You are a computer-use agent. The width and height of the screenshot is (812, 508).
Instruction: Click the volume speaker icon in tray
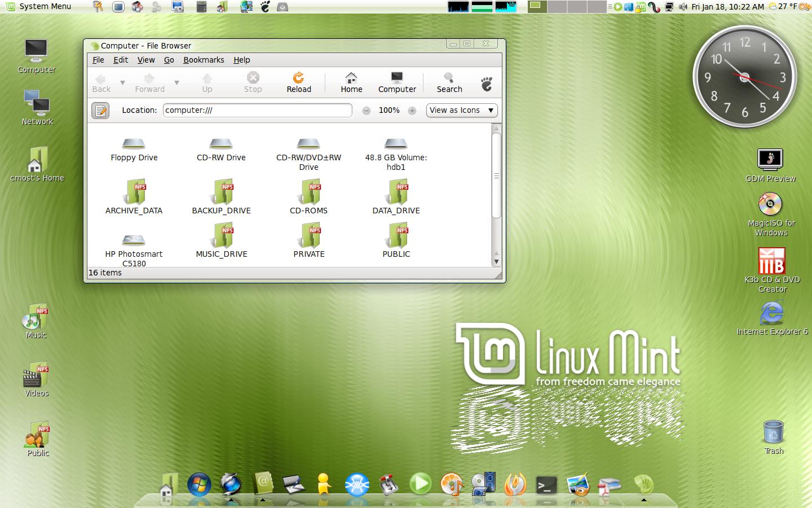pos(683,7)
